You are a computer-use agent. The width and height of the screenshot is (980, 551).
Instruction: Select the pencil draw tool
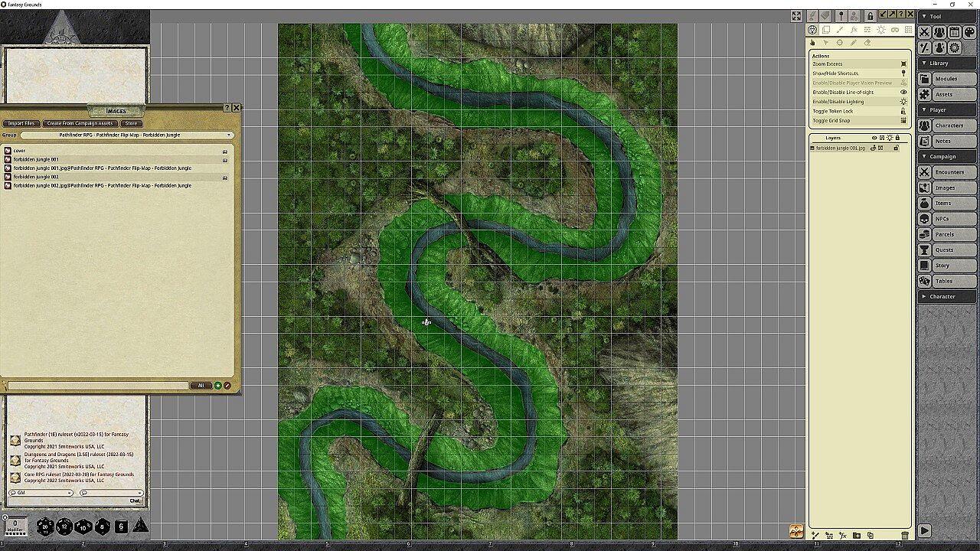point(854,43)
